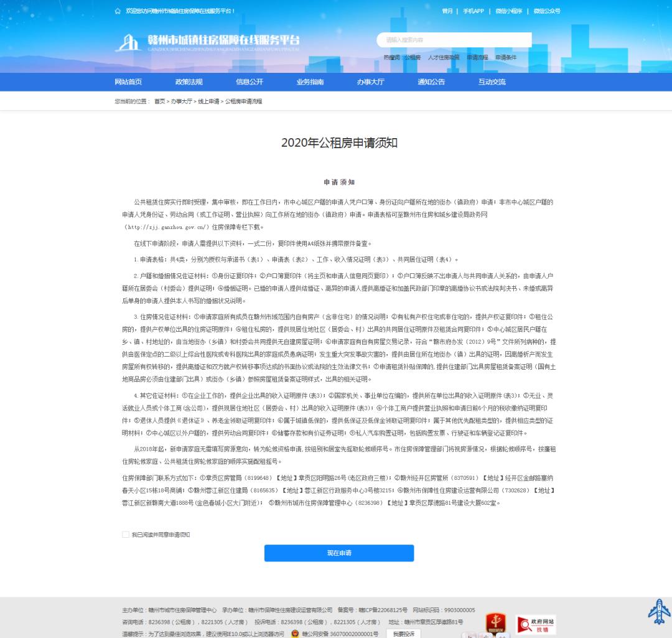The height and width of the screenshot is (638, 672).
Task: Click inside the search input field
Action: (454, 39)
